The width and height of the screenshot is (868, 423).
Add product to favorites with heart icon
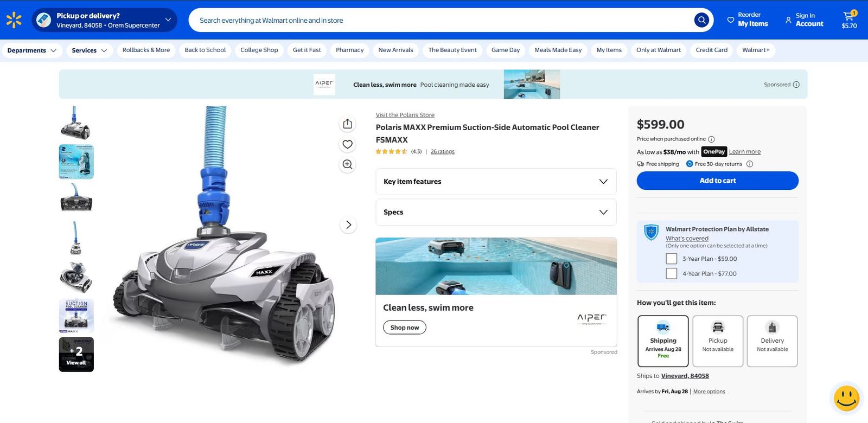[x=348, y=144]
